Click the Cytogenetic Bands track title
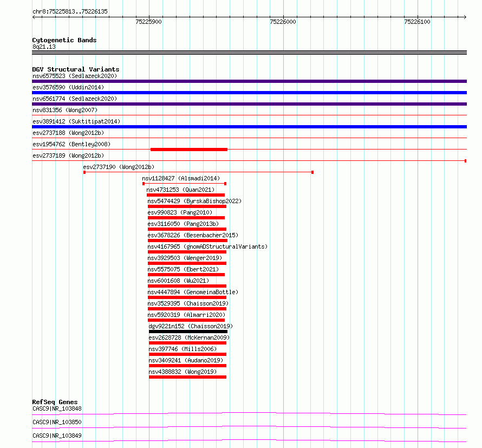482x448 pixels. (64, 40)
